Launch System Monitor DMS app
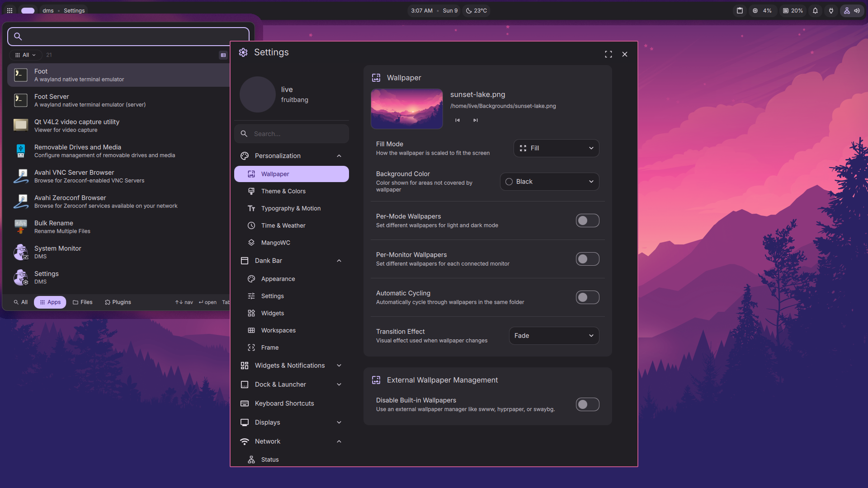Image resolution: width=868 pixels, height=488 pixels. tap(119, 252)
